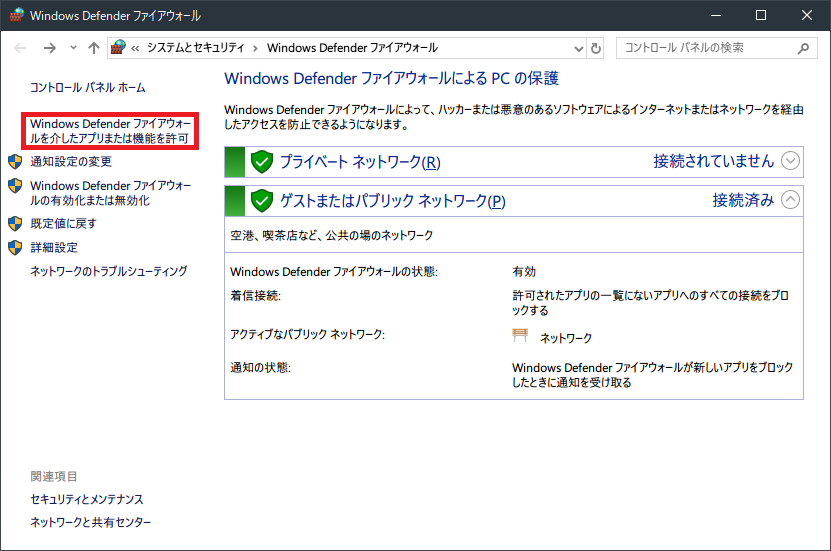This screenshot has height=551, width=831.
Task: Click the 着信接続: label
Action: point(255,296)
